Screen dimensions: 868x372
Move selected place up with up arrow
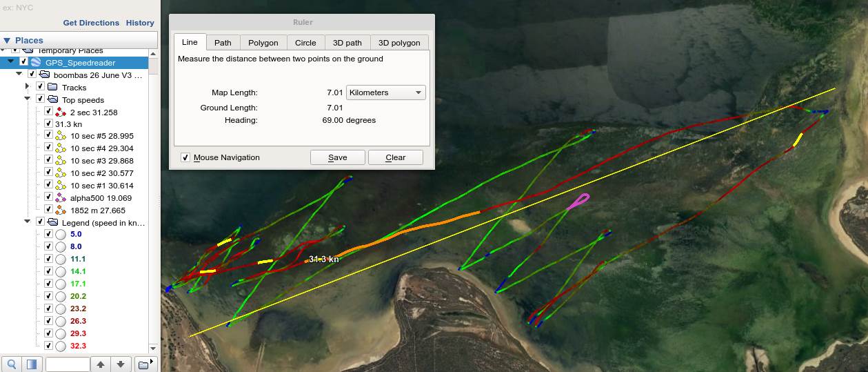(x=101, y=364)
